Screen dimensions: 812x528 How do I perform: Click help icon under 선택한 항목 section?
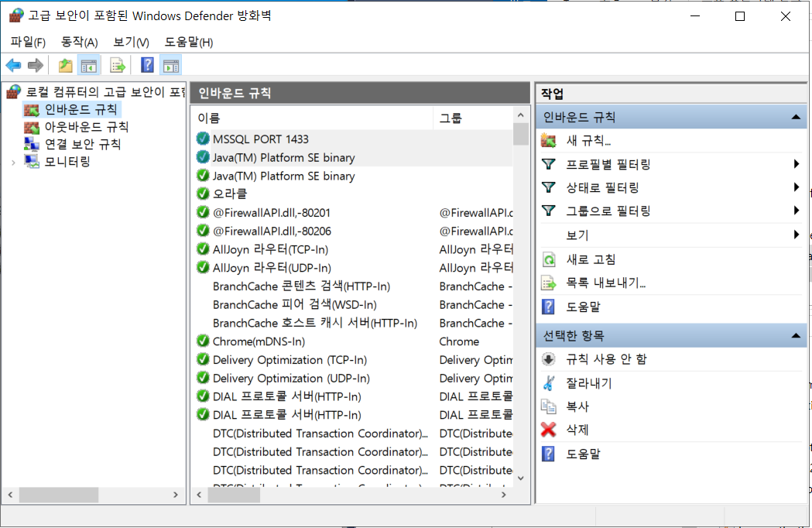(548, 454)
